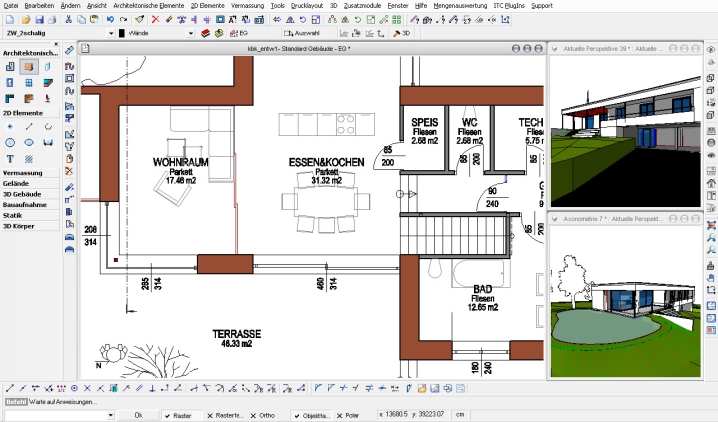Click the Auswahl button
The height and width of the screenshot is (422, 718).
tap(308, 32)
